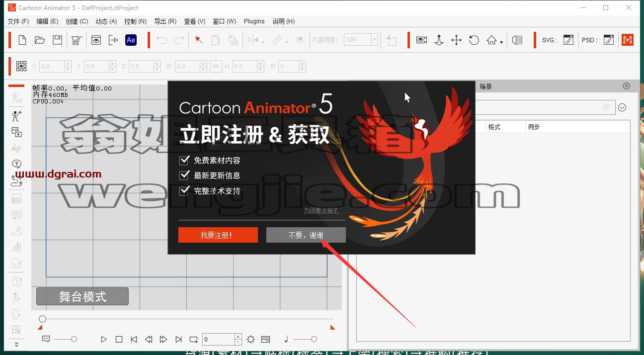Viewport: 644px width, 355px height.
Task: Uncheck the 完整技术支持 checkbox
Action: [x=184, y=190]
